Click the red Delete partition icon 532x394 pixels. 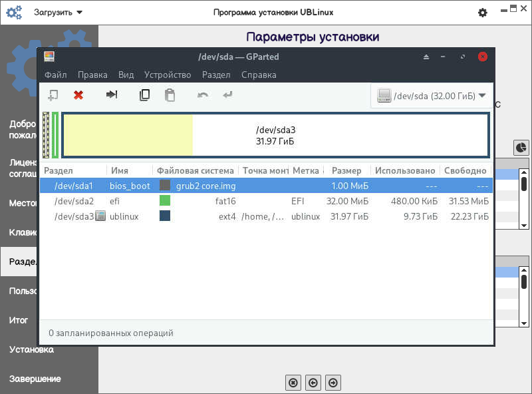click(x=78, y=95)
